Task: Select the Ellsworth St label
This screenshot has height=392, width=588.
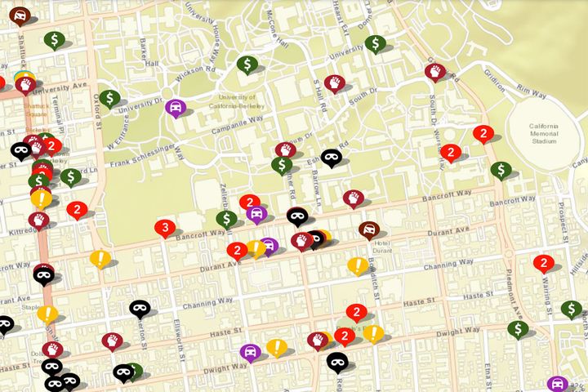Action: [x=179, y=341]
